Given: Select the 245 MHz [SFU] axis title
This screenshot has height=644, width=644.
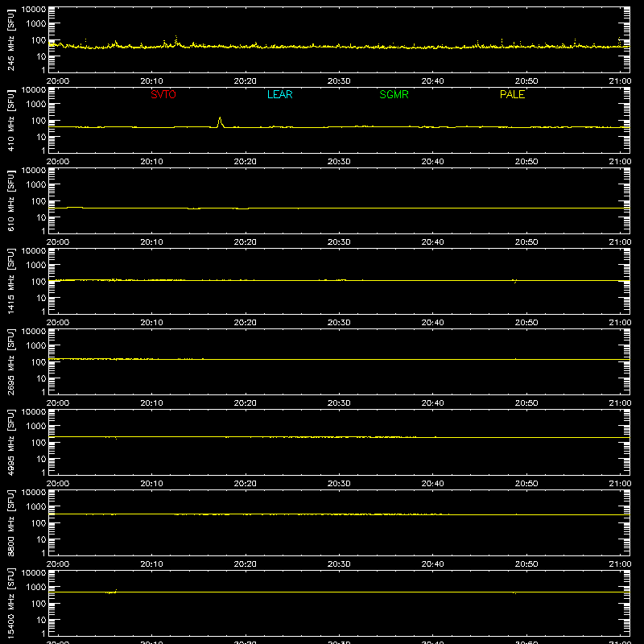Looking at the screenshot, I should (x=11, y=40).
